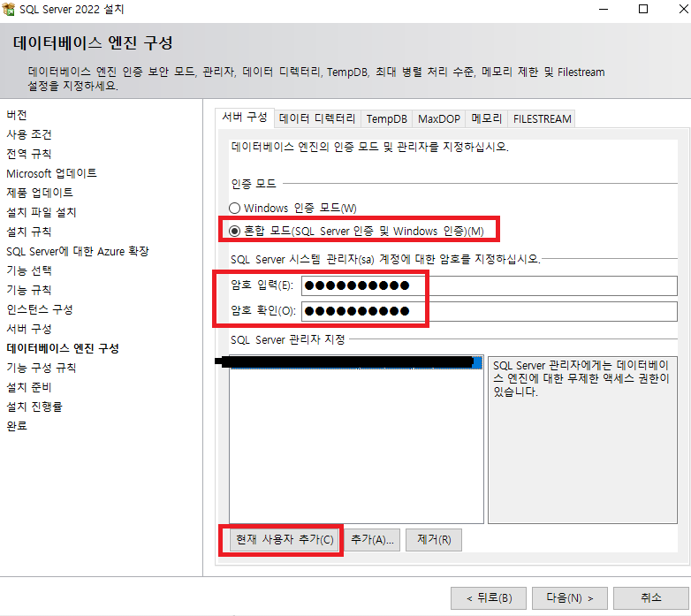691x616 pixels.
Task: Click 설치 파일 설치 step in sidebar
Action: tap(42, 212)
